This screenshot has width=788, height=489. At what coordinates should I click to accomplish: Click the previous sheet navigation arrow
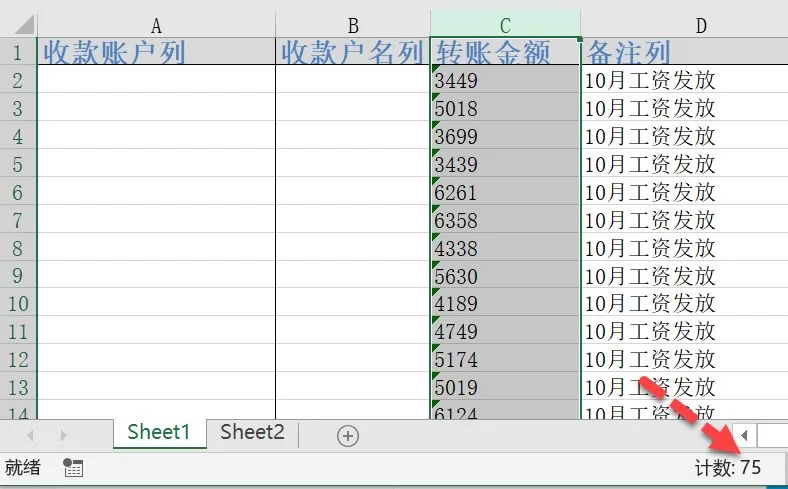pos(30,435)
